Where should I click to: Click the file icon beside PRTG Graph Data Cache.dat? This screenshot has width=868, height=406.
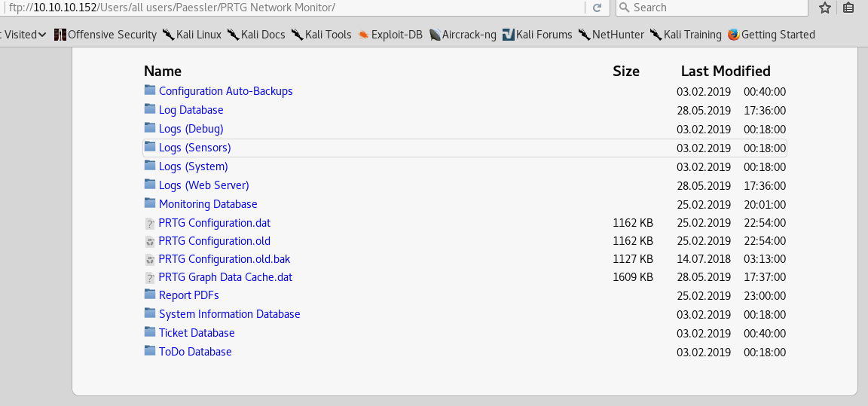pyautogui.click(x=150, y=277)
